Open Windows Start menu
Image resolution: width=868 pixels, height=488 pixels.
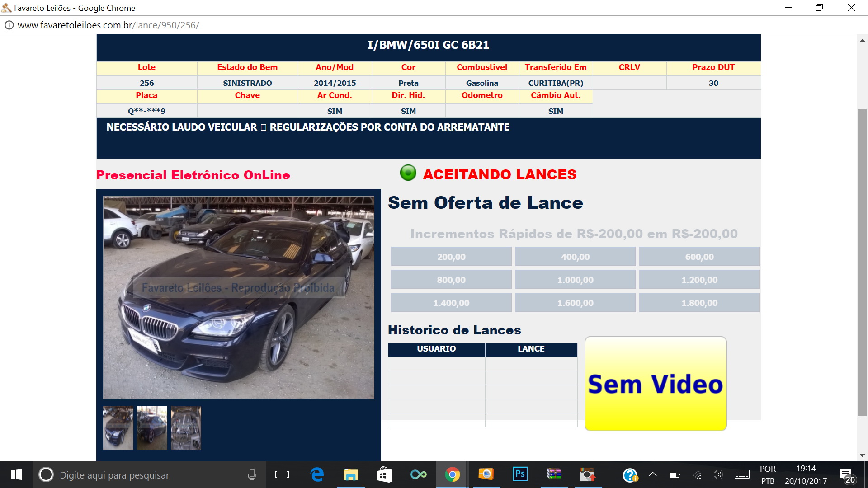tap(16, 474)
